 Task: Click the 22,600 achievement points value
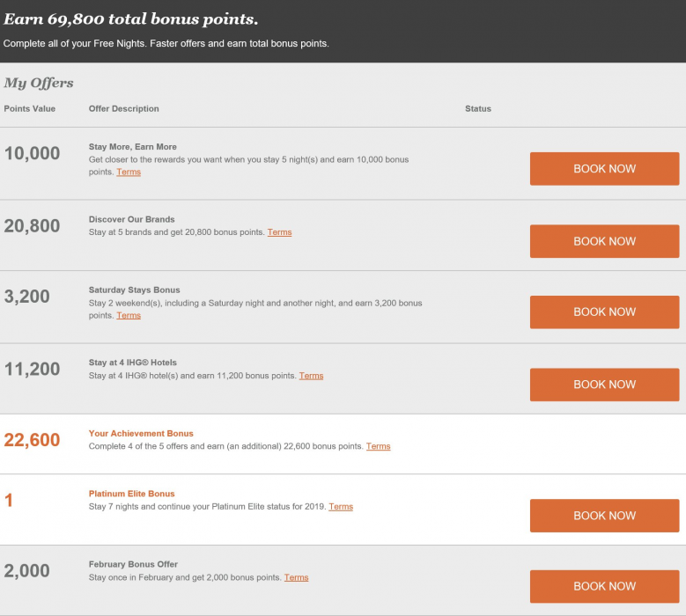pyautogui.click(x=32, y=440)
